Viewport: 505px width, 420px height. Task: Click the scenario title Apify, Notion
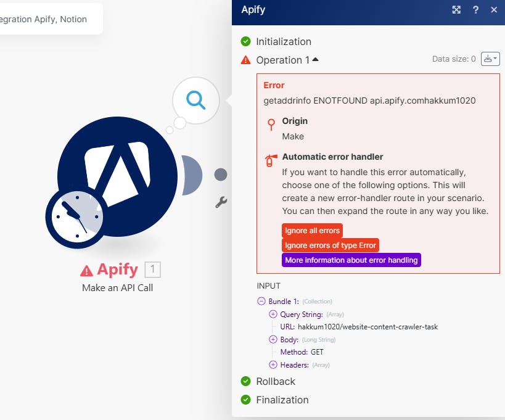click(60, 19)
